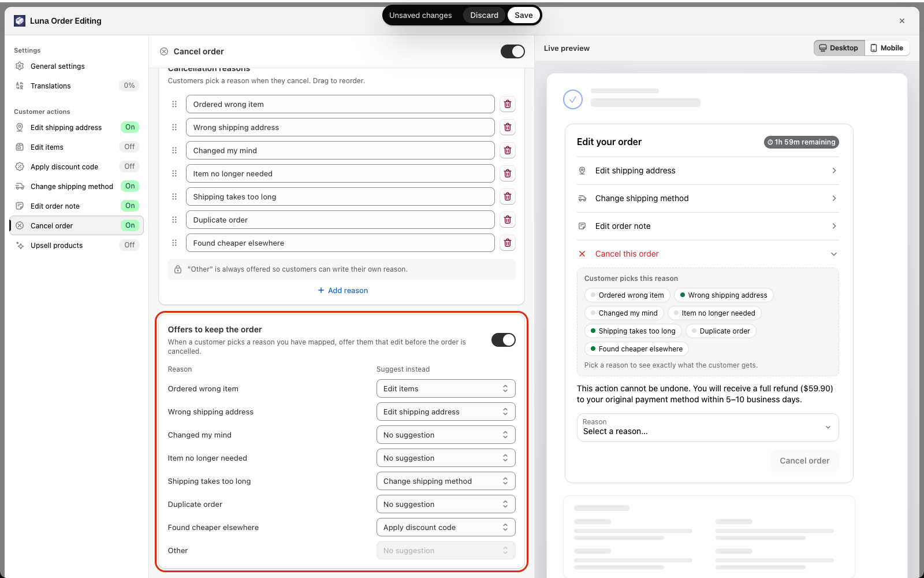Pick 'Shipping takes too long' chip in preview
The width and height of the screenshot is (924, 578).
633,331
